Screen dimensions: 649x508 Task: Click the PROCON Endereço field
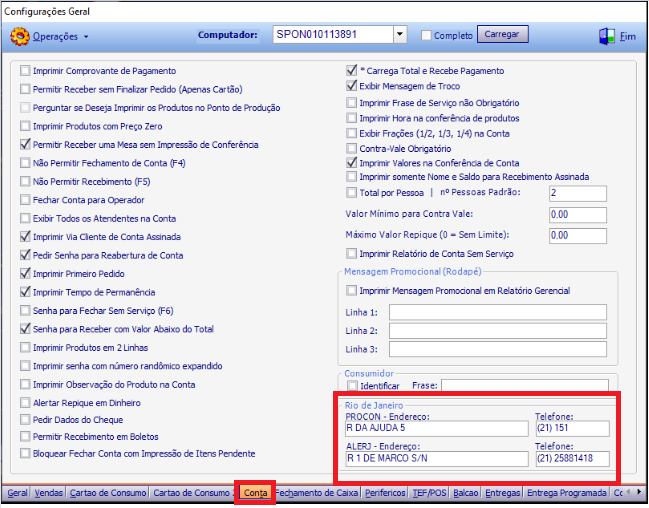coord(437,428)
